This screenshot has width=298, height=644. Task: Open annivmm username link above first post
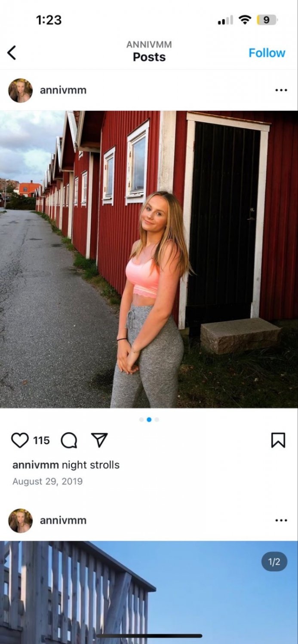[x=63, y=90]
